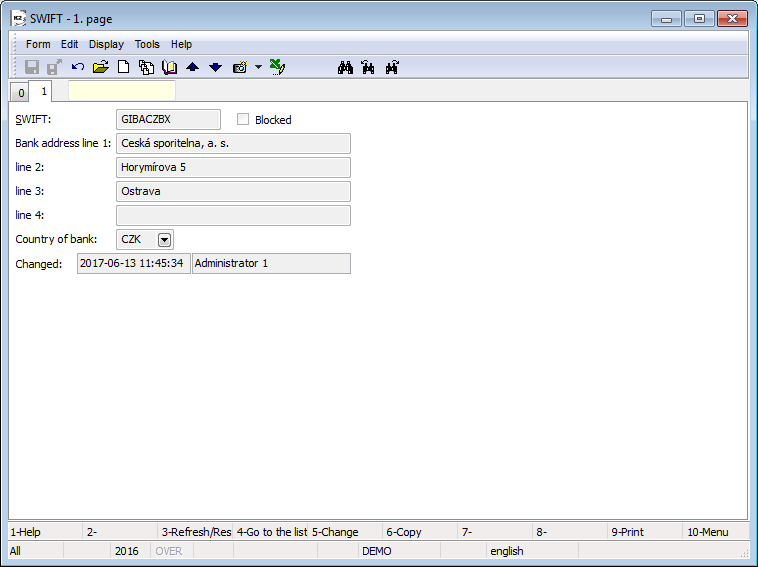Create a new record with blank page icon
Viewport: 758px width, 567px height.
[124, 67]
